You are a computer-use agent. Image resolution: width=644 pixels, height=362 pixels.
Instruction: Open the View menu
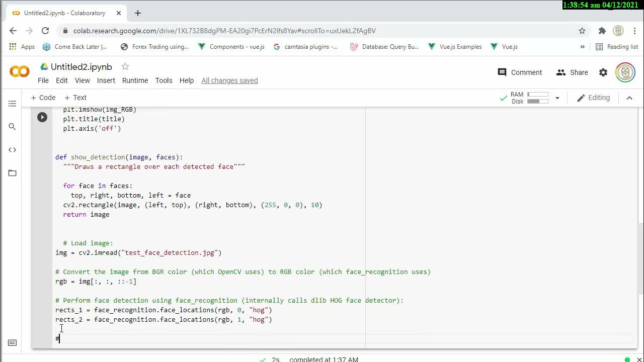tap(82, 80)
